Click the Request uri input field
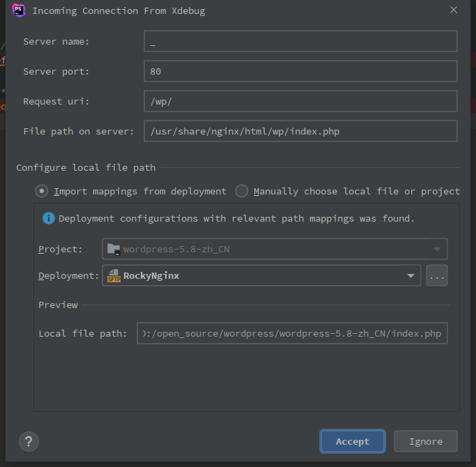 click(x=300, y=101)
